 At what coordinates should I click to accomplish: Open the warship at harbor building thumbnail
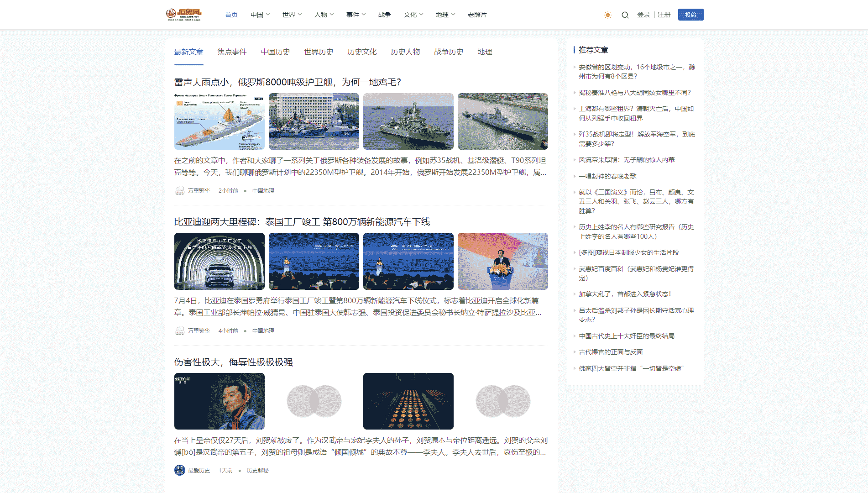[314, 121]
